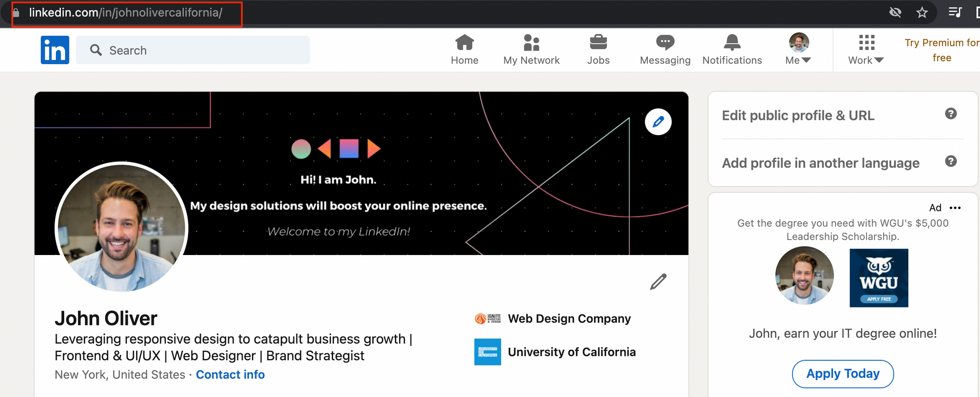
Task: Navigate to the Home menu item
Action: pyautogui.click(x=464, y=49)
